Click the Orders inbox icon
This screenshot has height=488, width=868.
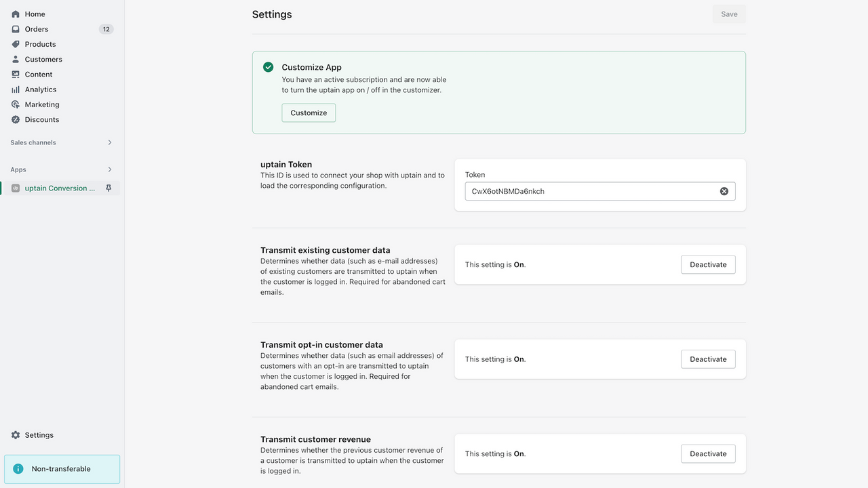pyautogui.click(x=16, y=29)
